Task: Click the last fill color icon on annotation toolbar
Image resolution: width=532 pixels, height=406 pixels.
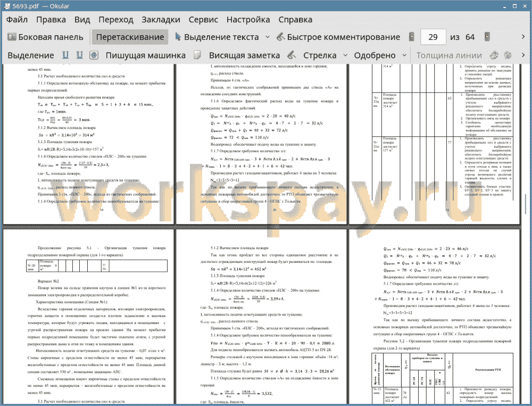Action: point(508,55)
